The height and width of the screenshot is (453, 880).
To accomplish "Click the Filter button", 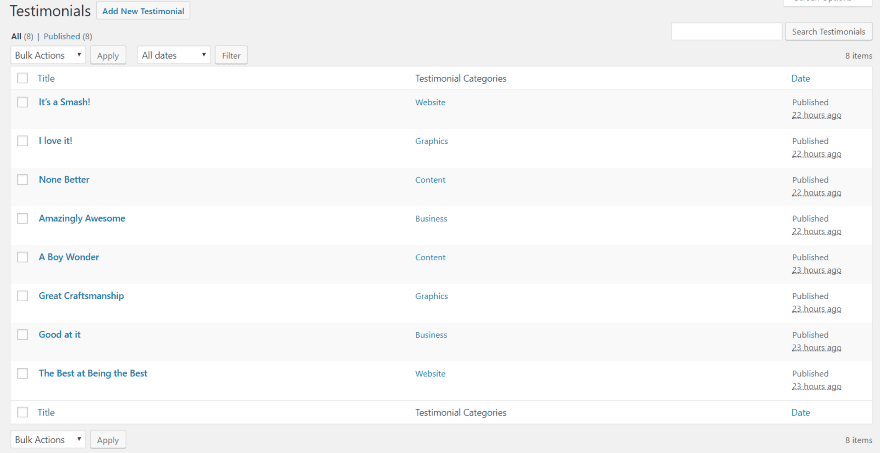I will click(231, 55).
